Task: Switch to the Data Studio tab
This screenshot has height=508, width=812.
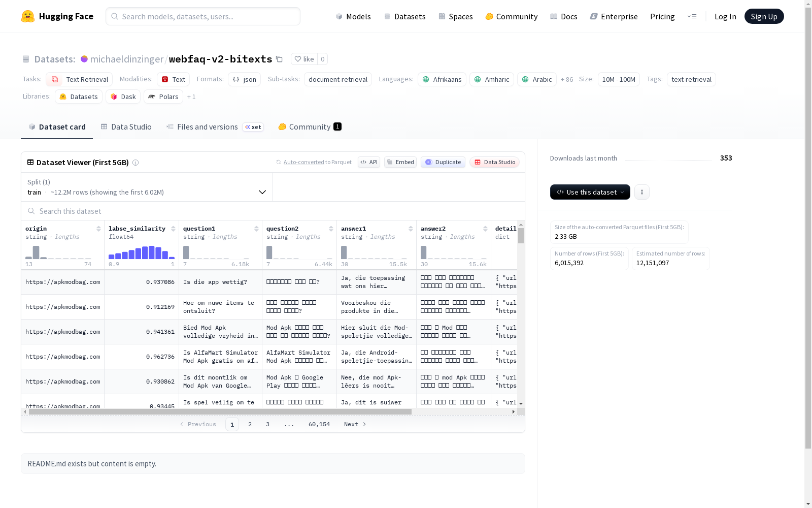Action: [x=126, y=127]
